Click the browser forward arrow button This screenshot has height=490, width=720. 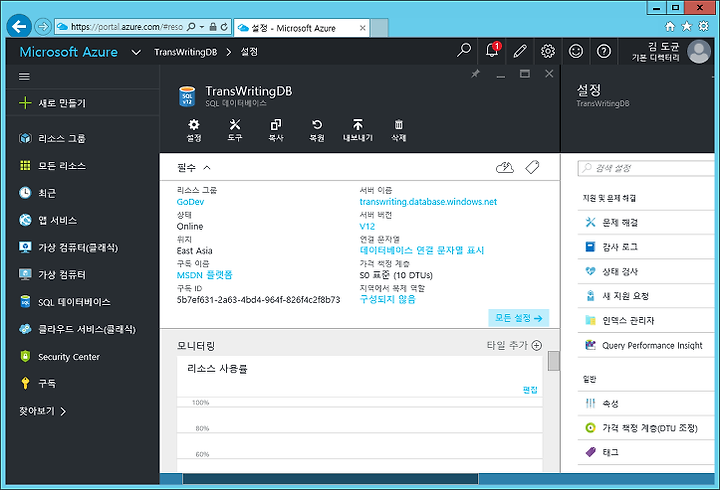[x=43, y=27]
